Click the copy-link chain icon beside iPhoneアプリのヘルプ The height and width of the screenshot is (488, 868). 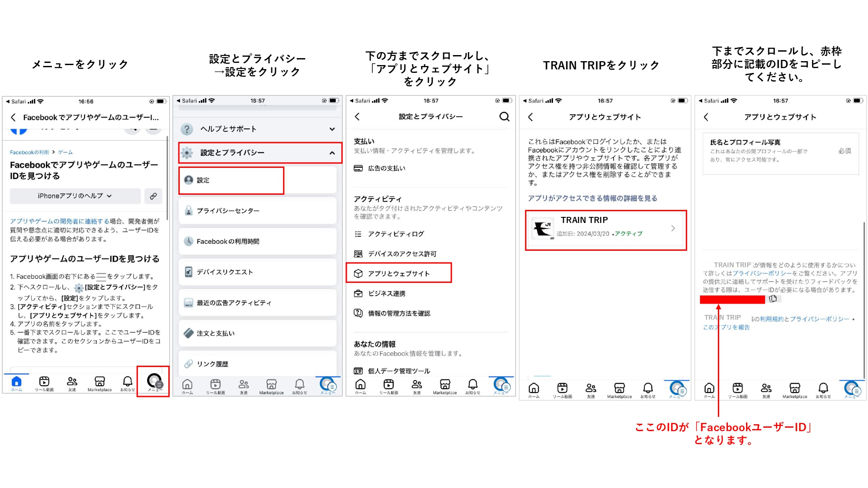point(153,196)
